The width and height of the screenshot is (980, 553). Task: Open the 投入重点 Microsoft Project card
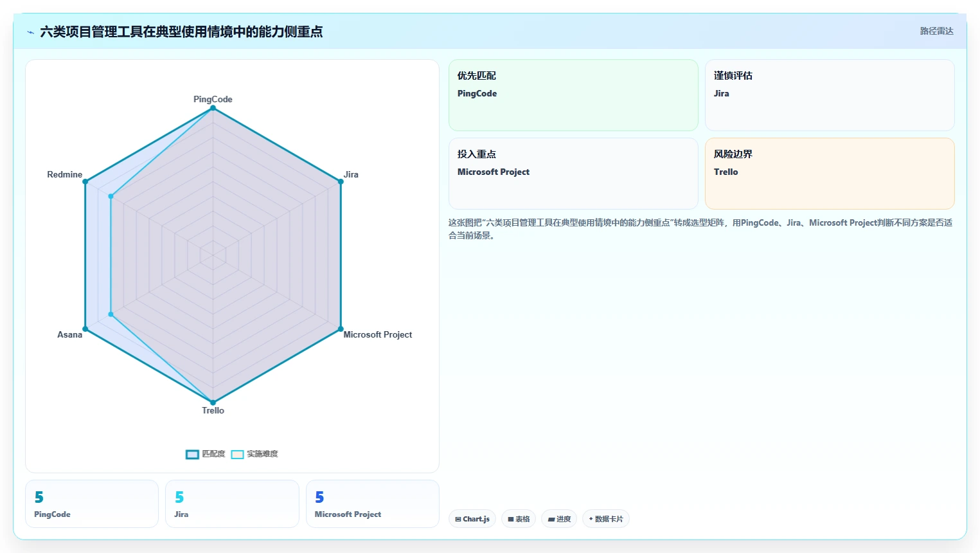click(573, 174)
